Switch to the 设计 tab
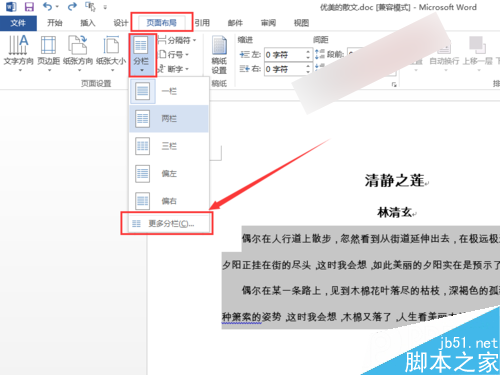 tap(120, 23)
